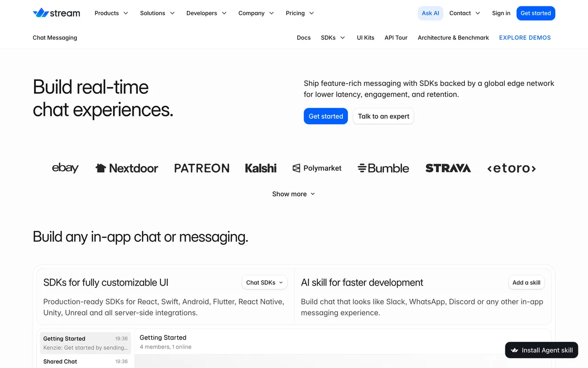The height and width of the screenshot is (368, 588).
Task: Click Talk to an expert
Action: (x=384, y=116)
